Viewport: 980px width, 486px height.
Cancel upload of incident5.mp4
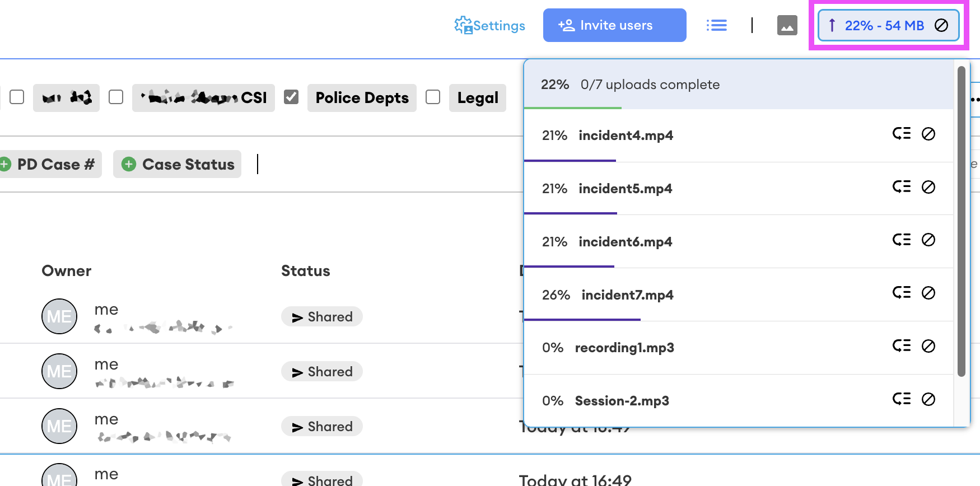click(x=928, y=187)
